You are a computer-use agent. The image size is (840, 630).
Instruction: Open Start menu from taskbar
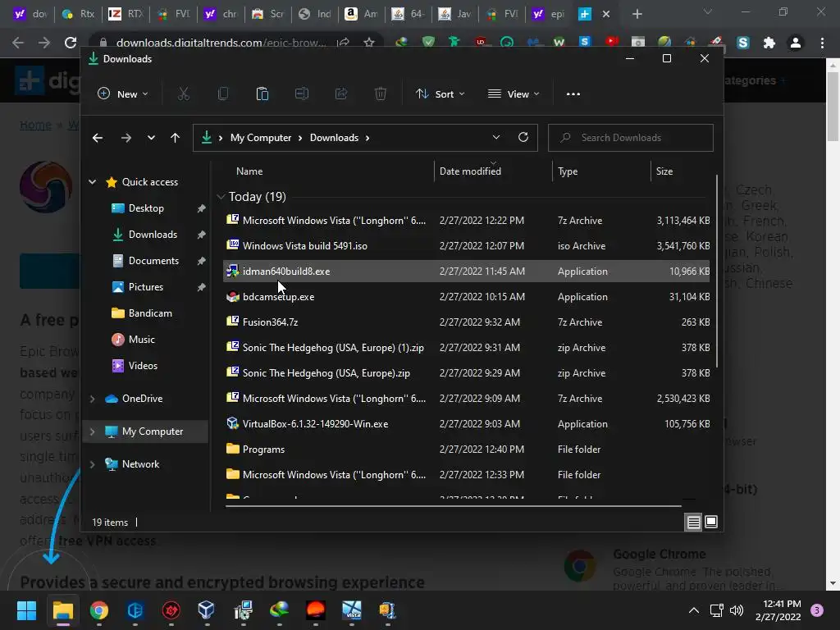(27, 610)
